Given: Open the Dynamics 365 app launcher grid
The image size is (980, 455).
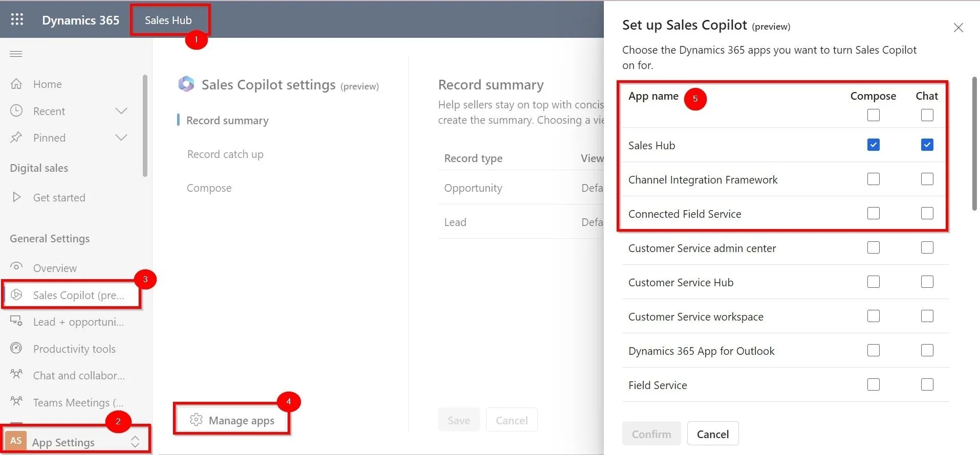Looking at the screenshot, I should (17, 19).
